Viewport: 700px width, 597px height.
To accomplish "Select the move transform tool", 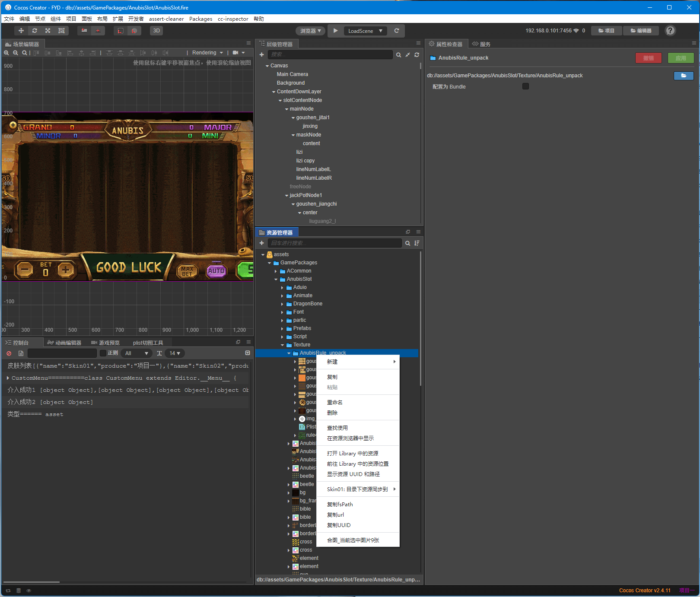I will pyautogui.click(x=21, y=31).
